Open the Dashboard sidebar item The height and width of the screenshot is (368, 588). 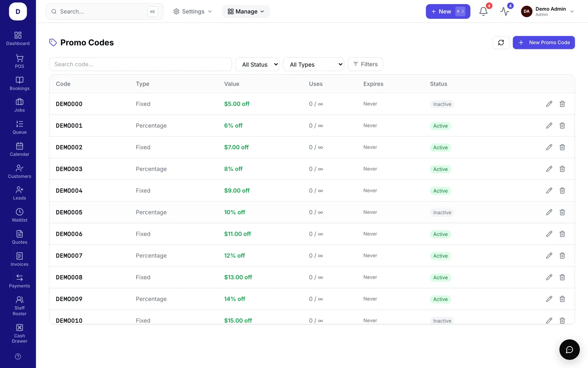(18, 39)
